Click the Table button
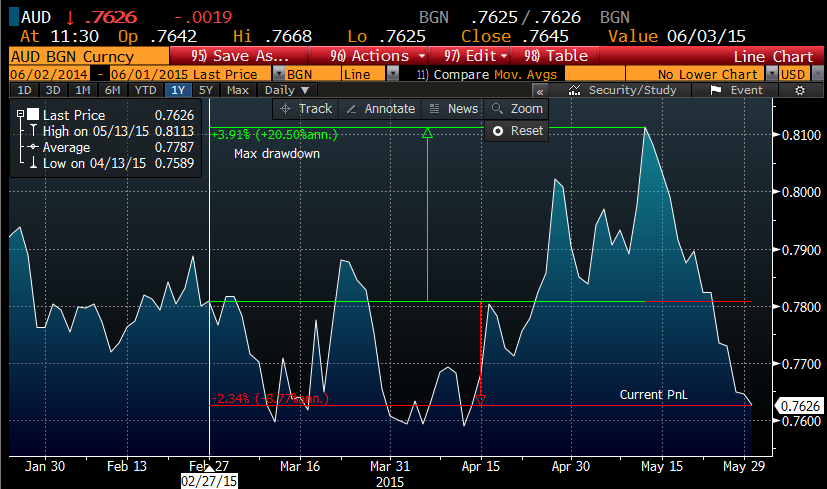 pos(558,57)
